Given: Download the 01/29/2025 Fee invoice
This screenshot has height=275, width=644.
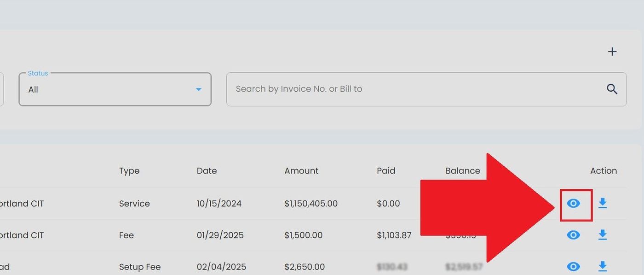Looking at the screenshot, I should pos(602,235).
